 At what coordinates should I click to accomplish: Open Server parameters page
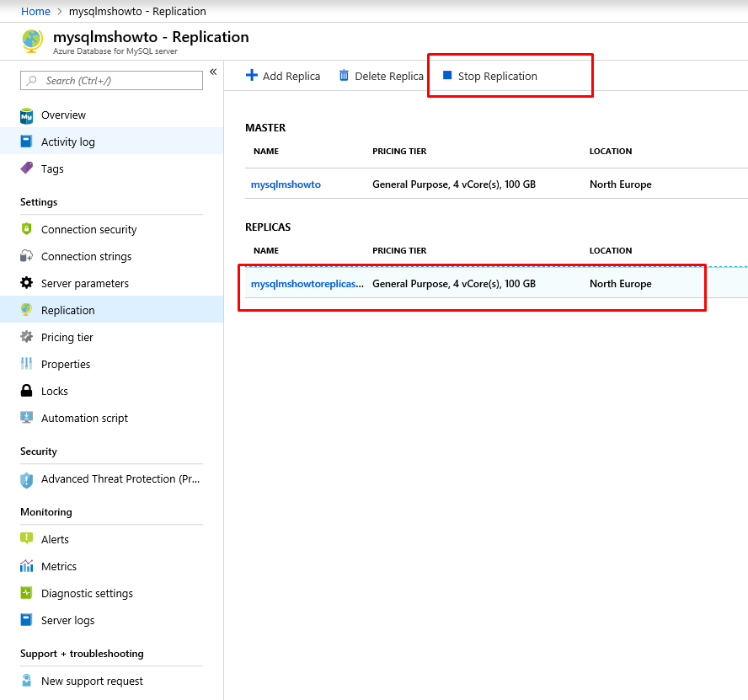(112, 283)
